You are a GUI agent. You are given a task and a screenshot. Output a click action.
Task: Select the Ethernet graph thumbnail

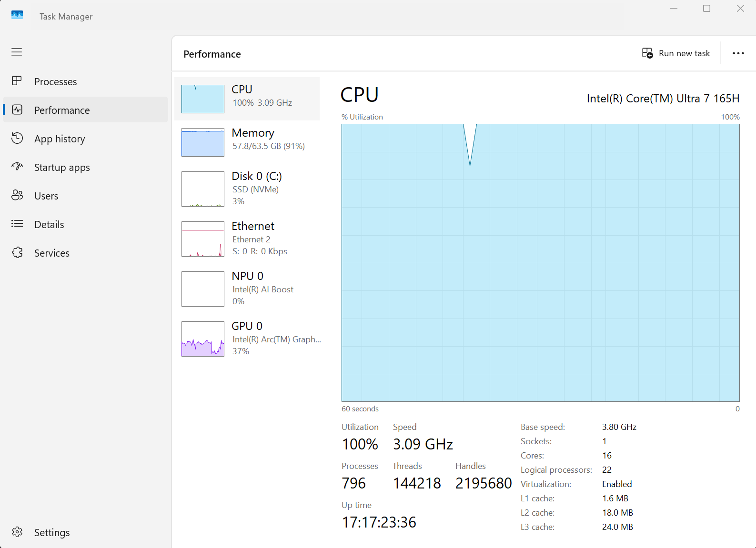[203, 239]
